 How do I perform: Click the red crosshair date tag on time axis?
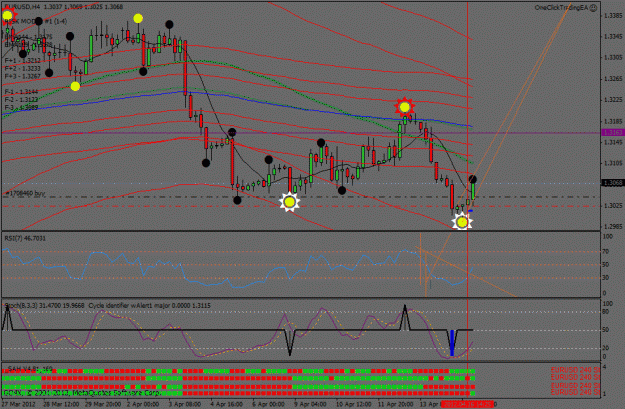[x=468, y=404]
